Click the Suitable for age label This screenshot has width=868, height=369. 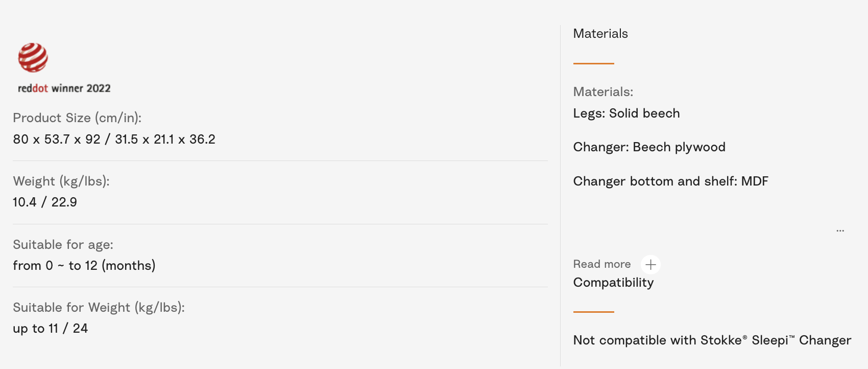pos(63,245)
